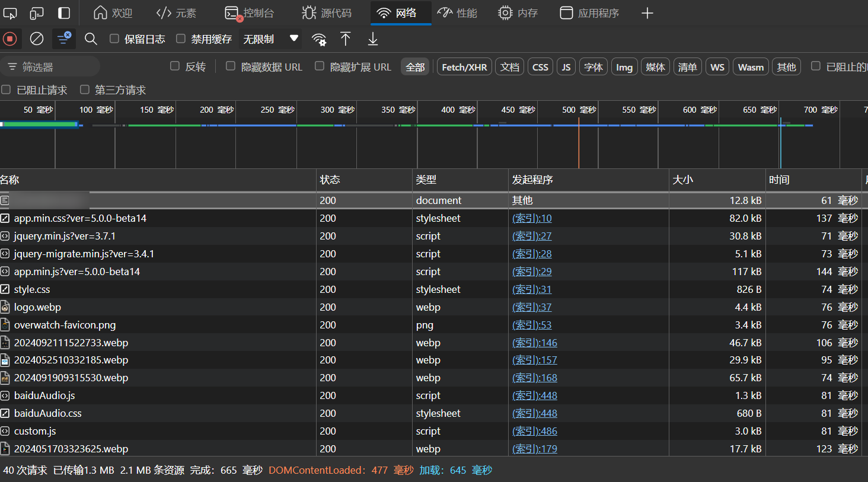Screen dimensions: 868x482
Task: Click thumbnail icon of 2024052510332185.webp
Action: point(5,360)
